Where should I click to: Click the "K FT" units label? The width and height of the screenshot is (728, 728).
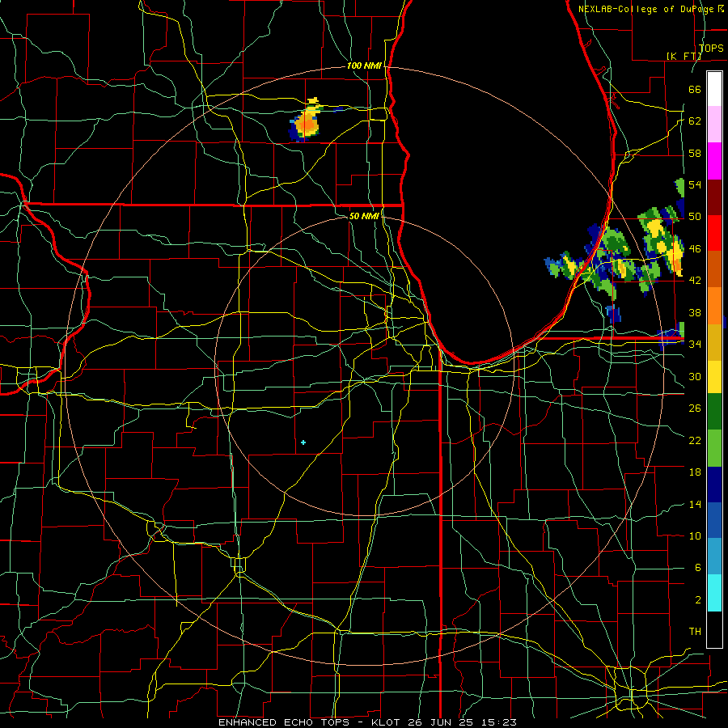[684, 56]
